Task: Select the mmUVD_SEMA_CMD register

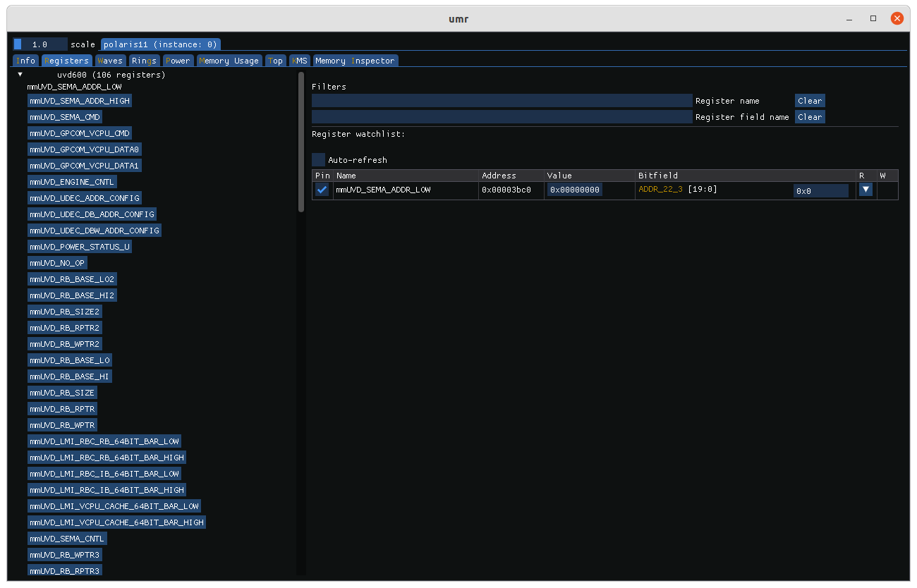Action: click(x=65, y=117)
